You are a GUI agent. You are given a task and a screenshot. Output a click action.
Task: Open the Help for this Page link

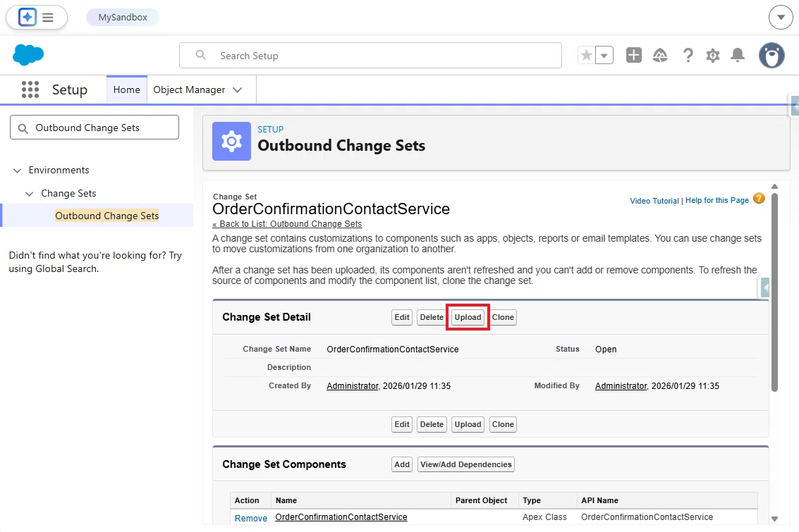(x=717, y=200)
